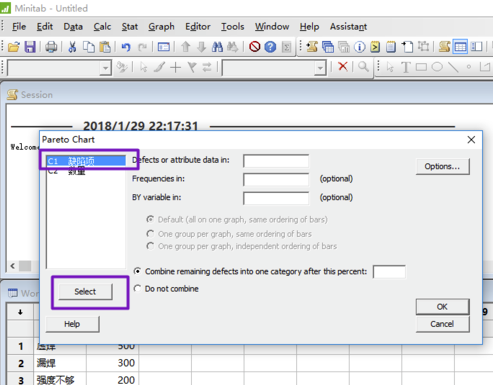The height and width of the screenshot is (385, 493).
Task: Click the red Cancel stop icon
Action: click(254, 47)
